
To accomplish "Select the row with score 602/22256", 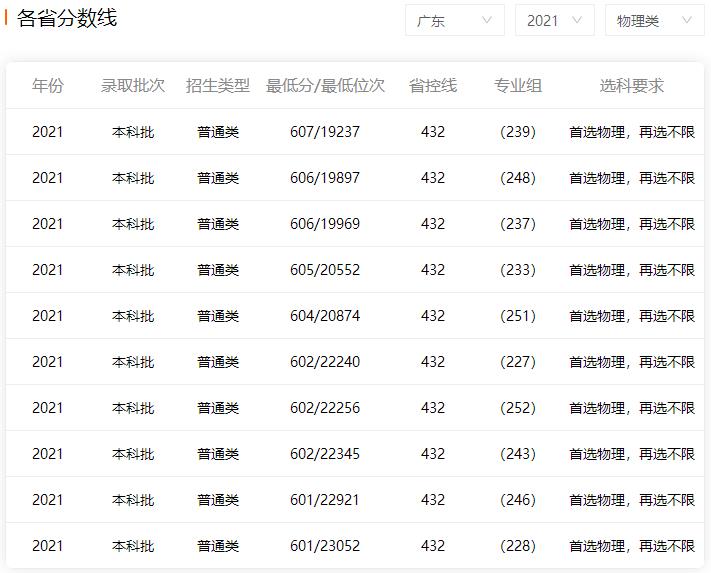I will [x=325, y=408].
